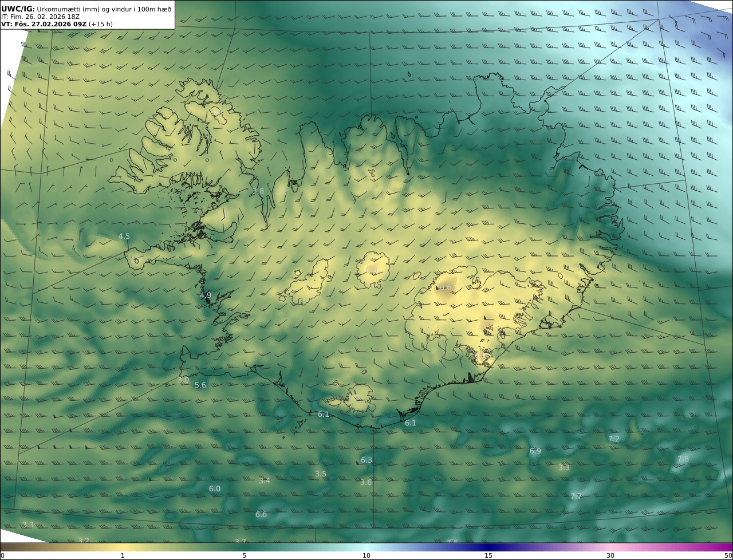The width and height of the screenshot is (733, 560).
Task: Click the colorbar tick label 15
Action: pos(488,555)
